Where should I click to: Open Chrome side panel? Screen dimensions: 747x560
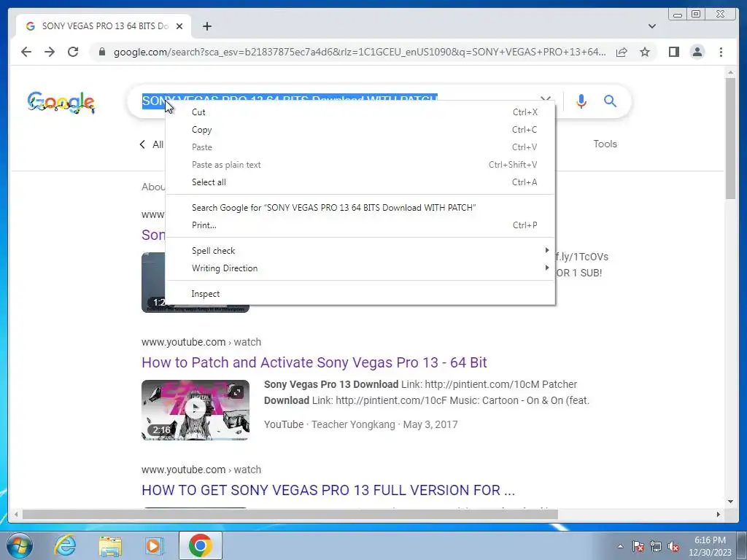tap(673, 52)
